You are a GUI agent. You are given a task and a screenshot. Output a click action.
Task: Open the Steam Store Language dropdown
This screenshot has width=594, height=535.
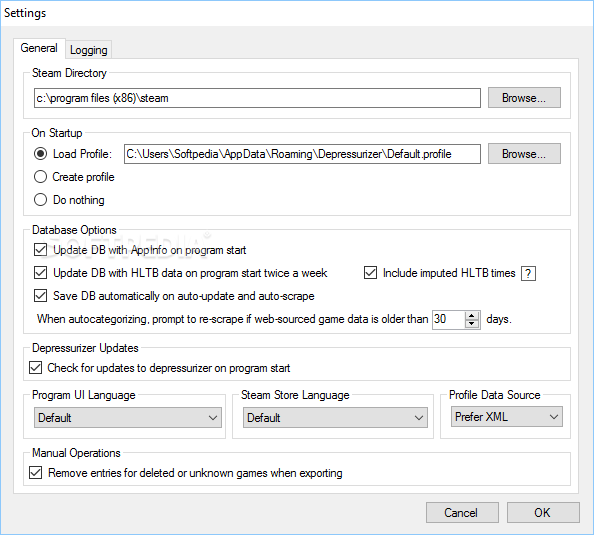click(335, 418)
